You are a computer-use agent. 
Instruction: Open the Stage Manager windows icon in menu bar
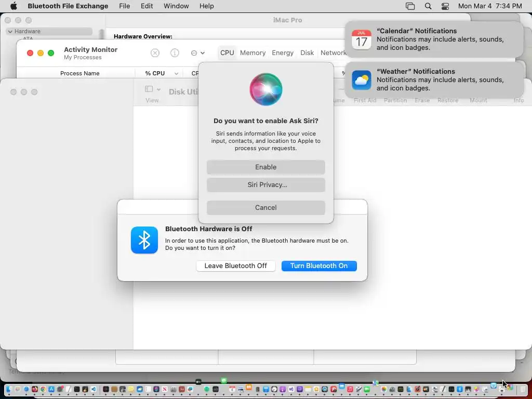(410, 6)
